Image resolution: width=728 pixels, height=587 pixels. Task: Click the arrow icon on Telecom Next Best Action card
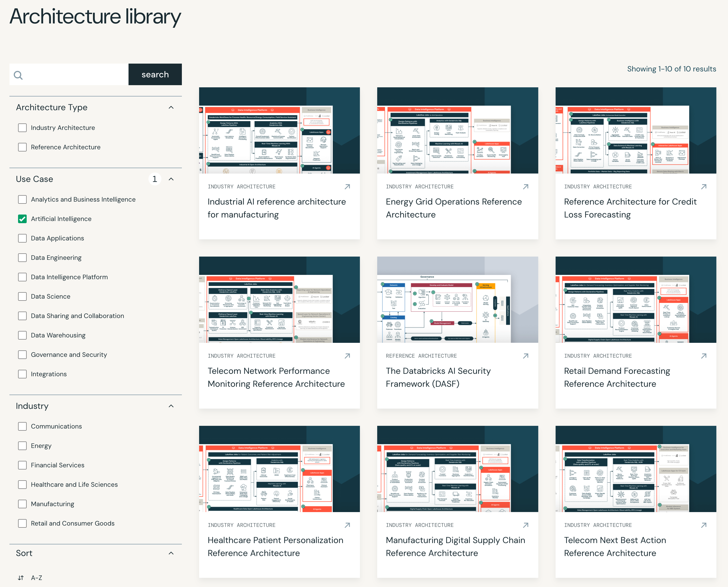point(704,525)
